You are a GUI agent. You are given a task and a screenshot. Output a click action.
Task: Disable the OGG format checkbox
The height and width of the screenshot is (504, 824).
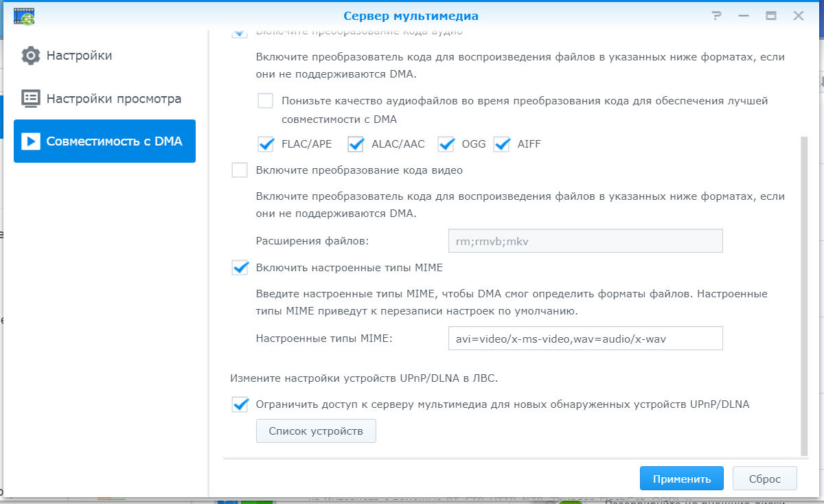click(x=446, y=144)
